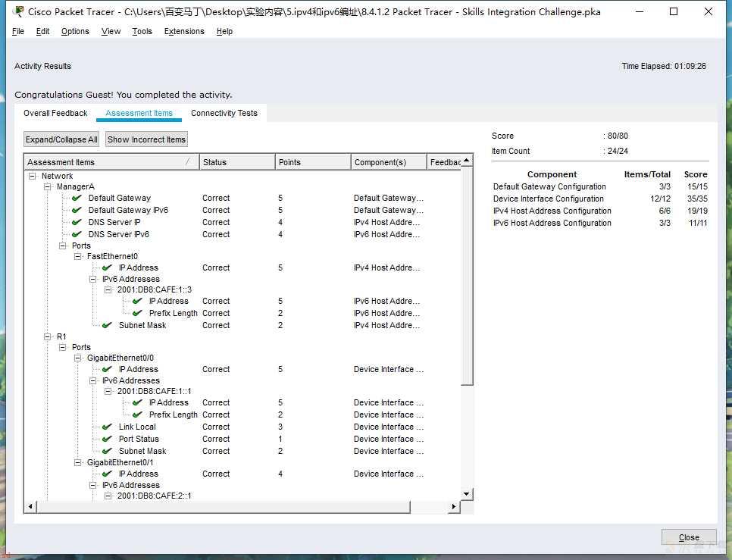
Task: Select the Assessment Items tab
Action: pos(139,113)
